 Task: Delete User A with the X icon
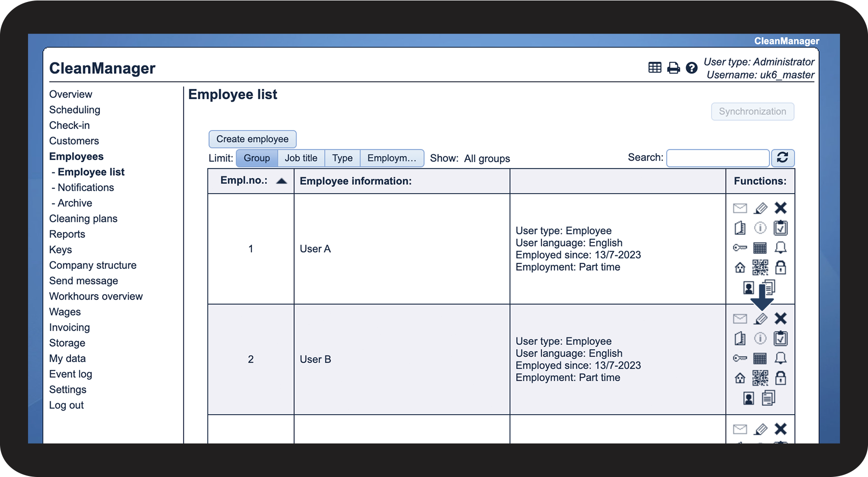click(x=780, y=208)
